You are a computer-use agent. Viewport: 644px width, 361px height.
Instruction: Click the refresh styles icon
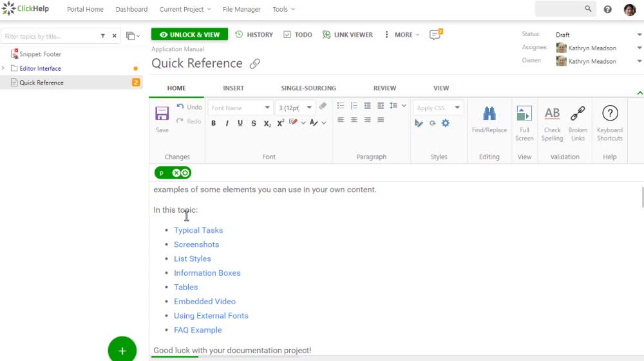pyautogui.click(x=433, y=123)
